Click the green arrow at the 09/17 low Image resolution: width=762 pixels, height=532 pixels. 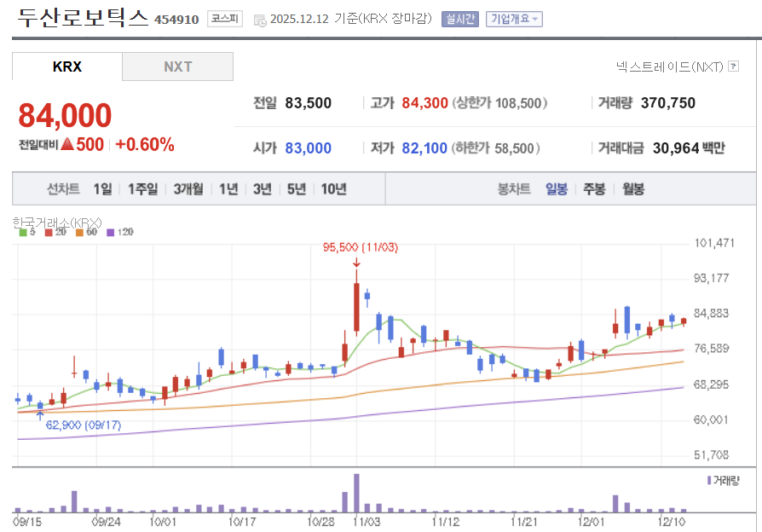(41, 413)
